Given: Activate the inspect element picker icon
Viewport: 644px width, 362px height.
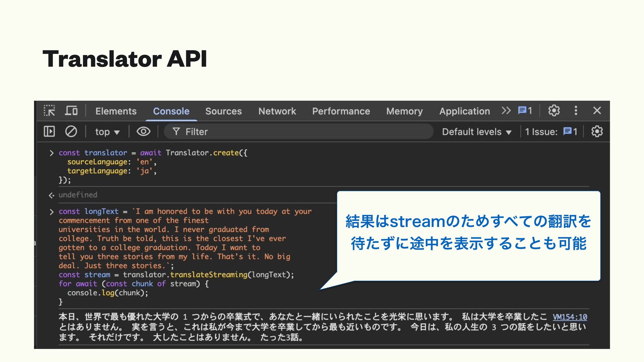Looking at the screenshot, I should (x=49, y=111).
